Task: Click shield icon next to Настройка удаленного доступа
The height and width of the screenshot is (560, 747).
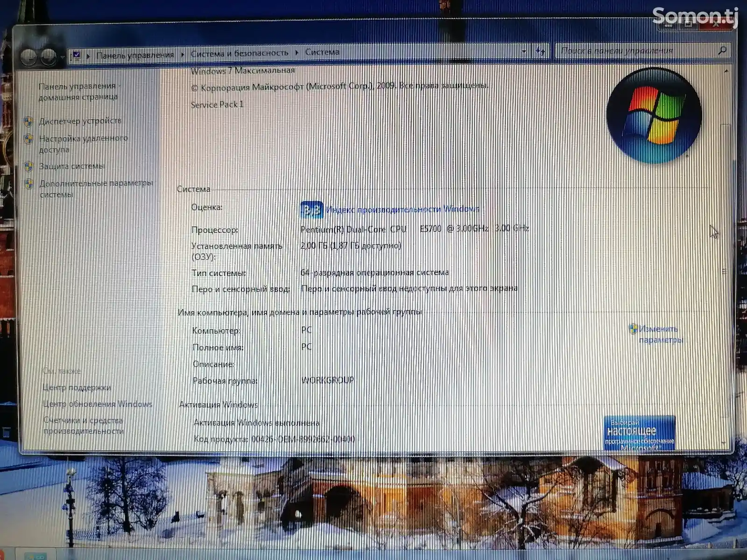Action: pyautogui.click(x=28, y=139)
